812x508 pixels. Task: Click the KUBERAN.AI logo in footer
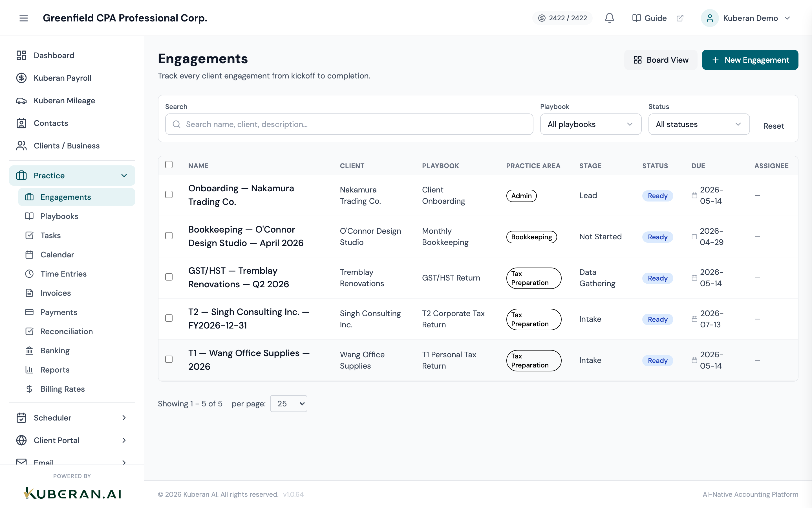72,493
